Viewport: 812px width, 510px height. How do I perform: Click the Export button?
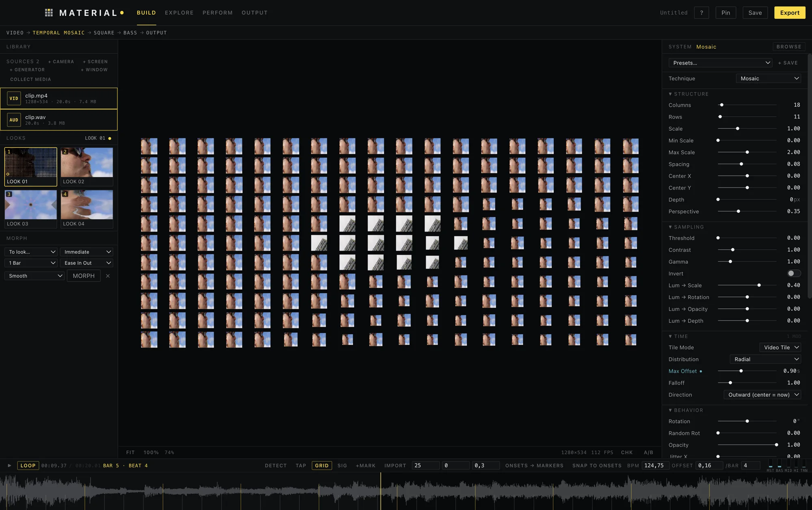[790, 13]
